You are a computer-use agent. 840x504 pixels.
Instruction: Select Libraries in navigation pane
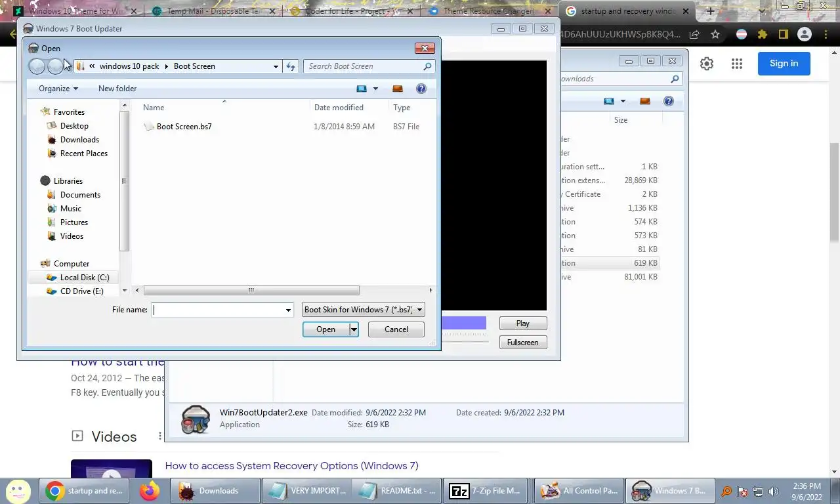point(68,180)
